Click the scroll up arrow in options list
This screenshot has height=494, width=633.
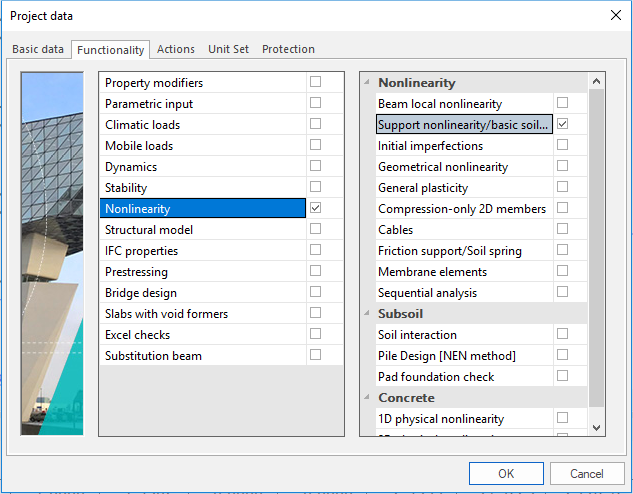(x=597, y=82)
